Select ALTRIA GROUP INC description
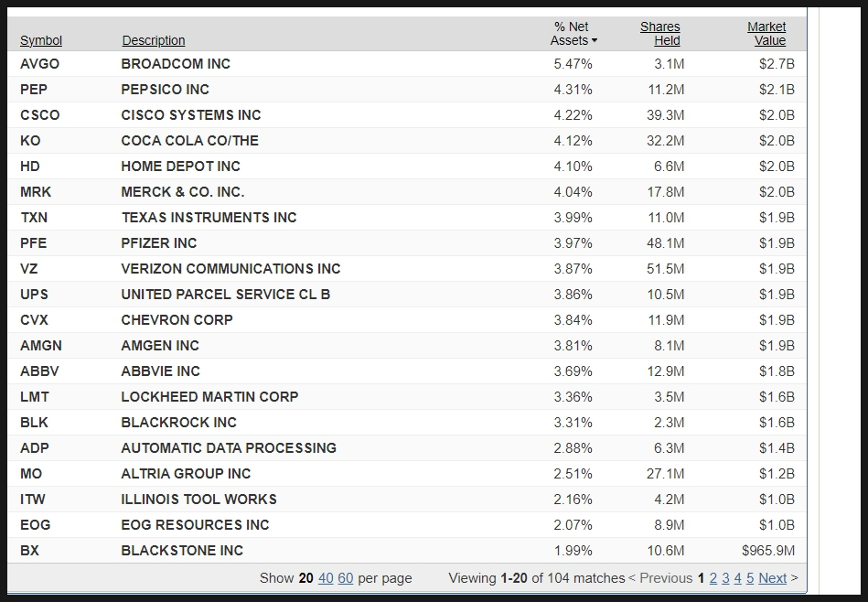The width and height of the screenshot is (868, 602). 186,474
